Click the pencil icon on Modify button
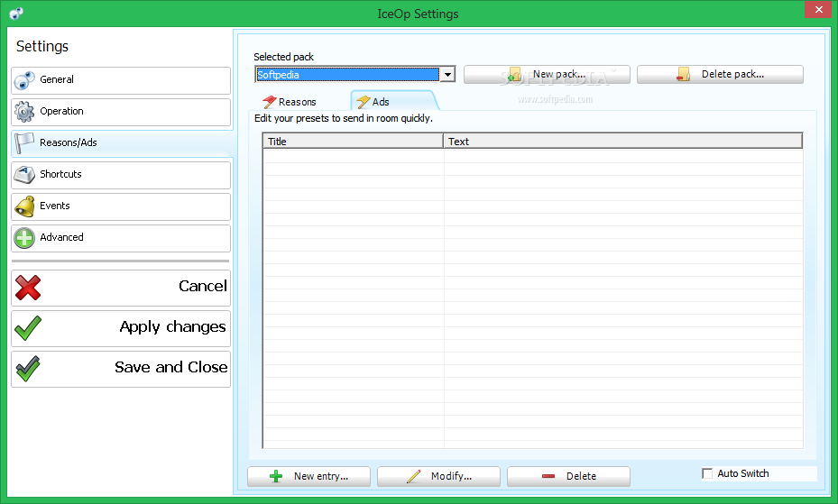Screen dimensions: 838x504 pos(413,476)
